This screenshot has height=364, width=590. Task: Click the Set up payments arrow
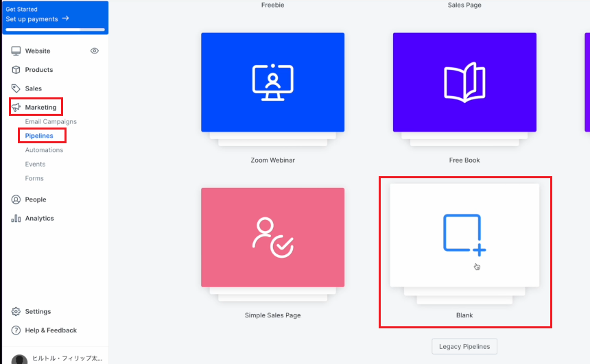[x=65, y=18]
